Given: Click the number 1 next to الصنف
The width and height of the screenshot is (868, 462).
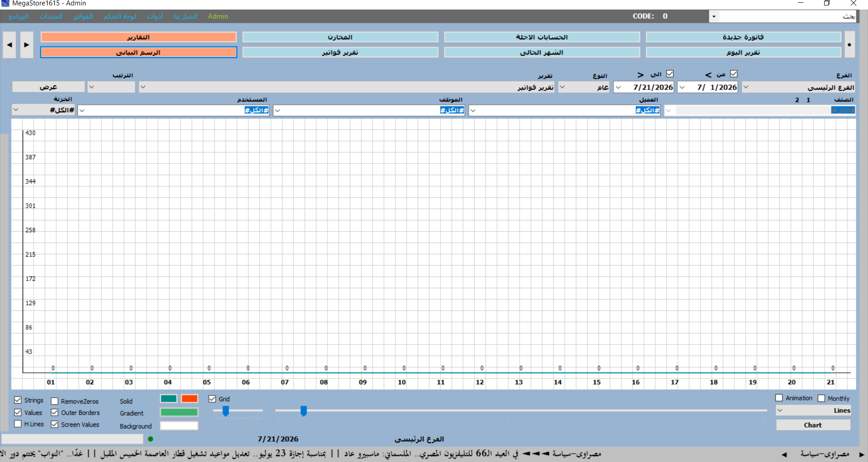Looking at the screenshot, I should coord(808,100).
